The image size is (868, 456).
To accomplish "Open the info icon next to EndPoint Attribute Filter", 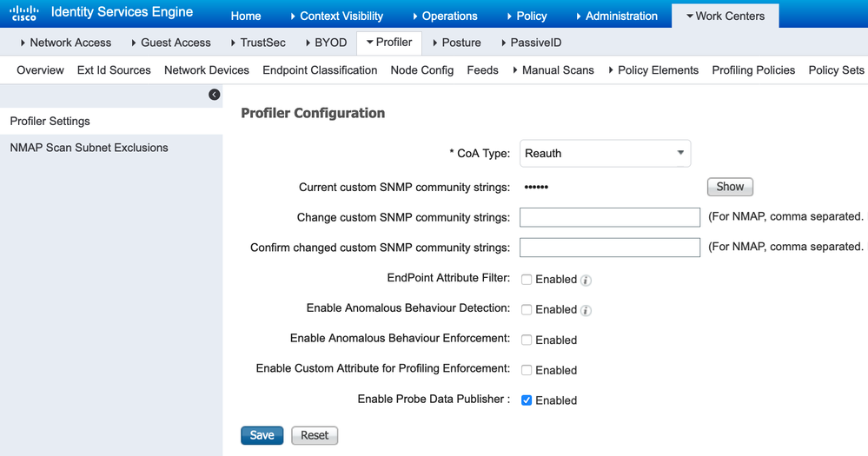I will point(586,281).
